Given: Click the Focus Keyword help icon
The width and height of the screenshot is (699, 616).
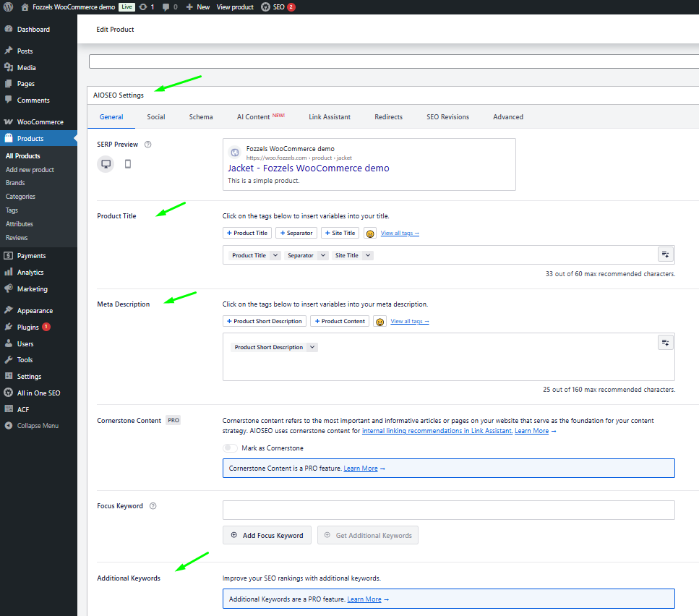Looking at the screenshot, I should [x=153, y=506].
